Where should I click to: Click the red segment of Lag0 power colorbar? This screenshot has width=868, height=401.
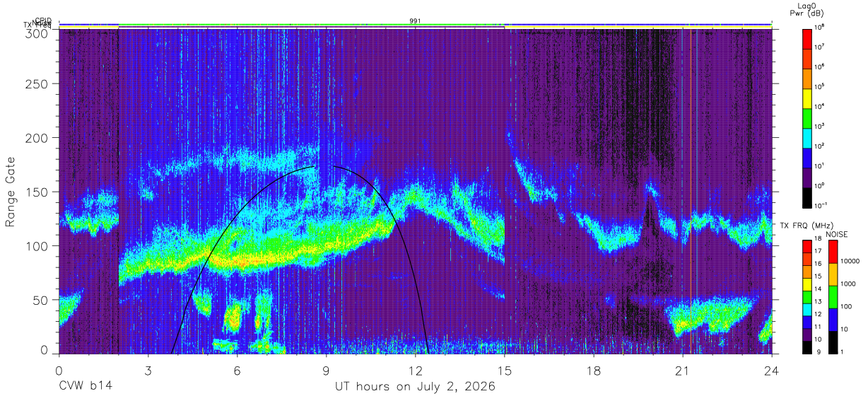point(807,38)
